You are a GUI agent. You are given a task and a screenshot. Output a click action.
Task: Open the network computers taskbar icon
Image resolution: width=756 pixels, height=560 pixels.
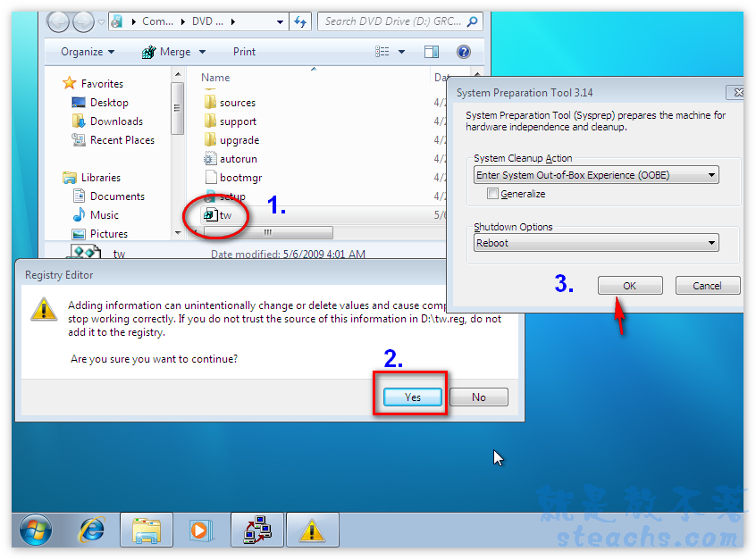257,530
